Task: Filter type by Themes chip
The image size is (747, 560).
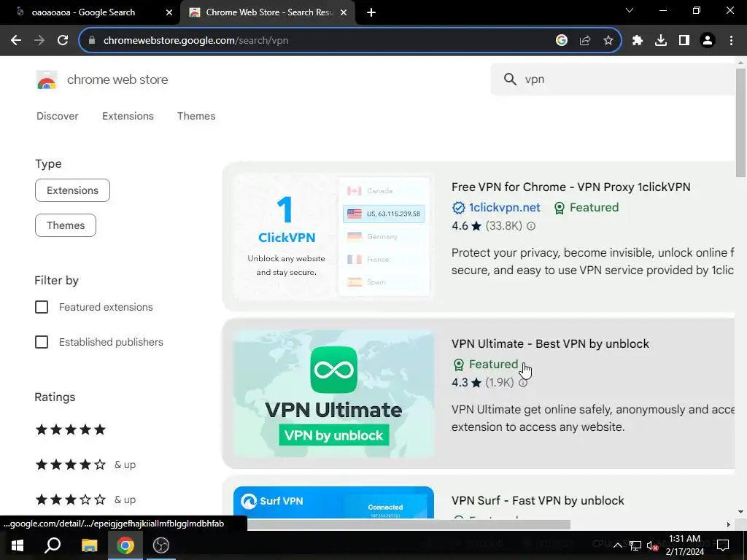Action: pyautogui.click(x=66, y=226)
